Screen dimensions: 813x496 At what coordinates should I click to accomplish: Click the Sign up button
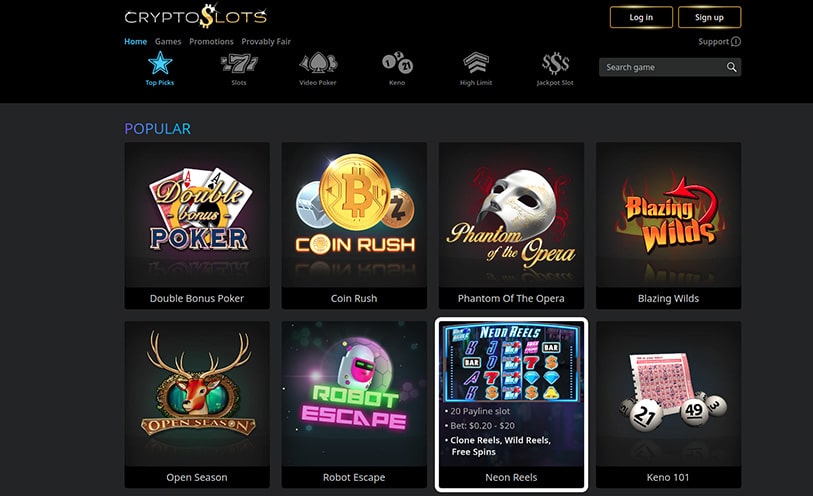(x=709, y=17)
